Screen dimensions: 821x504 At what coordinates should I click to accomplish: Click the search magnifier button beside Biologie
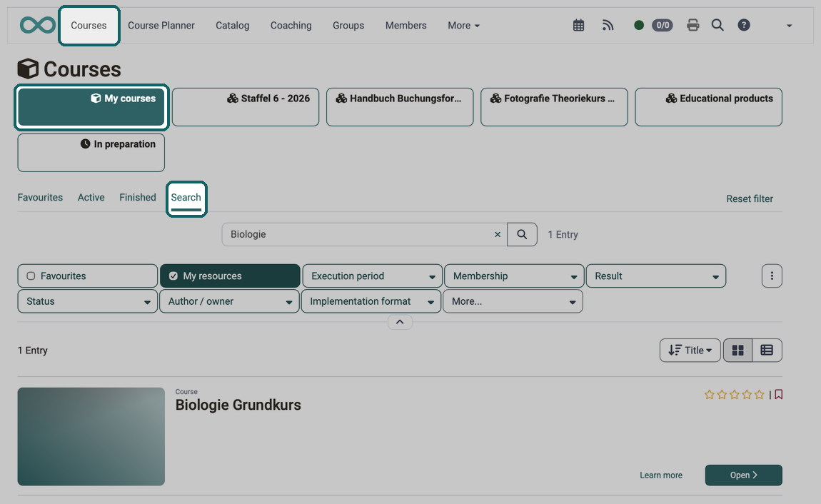(x=522, y=234)
